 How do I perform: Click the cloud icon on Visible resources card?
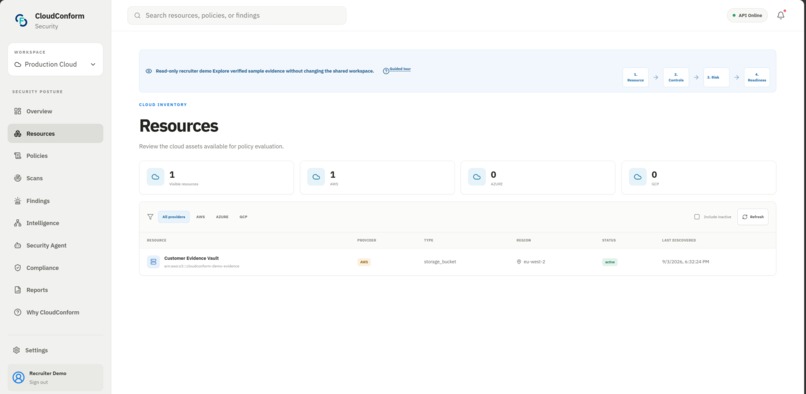pyautogui.click(x=155, y=177)
